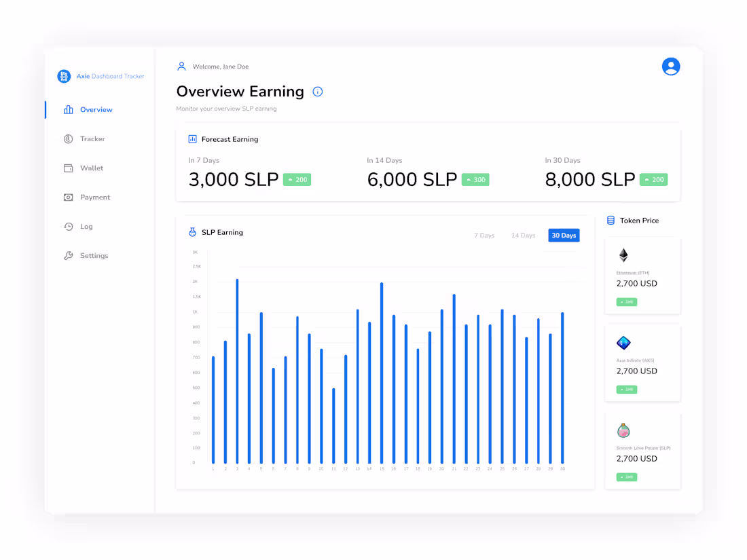747x560 pixels.
Task: Click the Axie Dashboard Tracker logo icon
Action: click(64, 76)
